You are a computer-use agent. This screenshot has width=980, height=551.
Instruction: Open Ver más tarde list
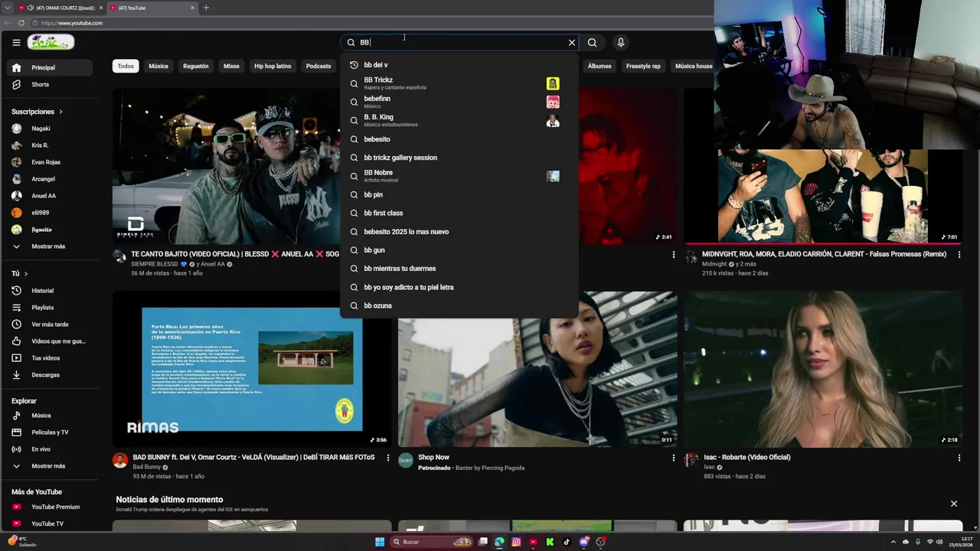[x=49, y=324]
